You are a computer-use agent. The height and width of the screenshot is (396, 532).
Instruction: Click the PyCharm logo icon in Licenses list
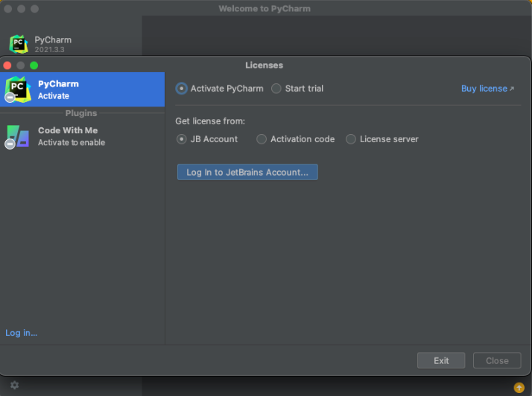pyautogui.click(x=17, y=89)
